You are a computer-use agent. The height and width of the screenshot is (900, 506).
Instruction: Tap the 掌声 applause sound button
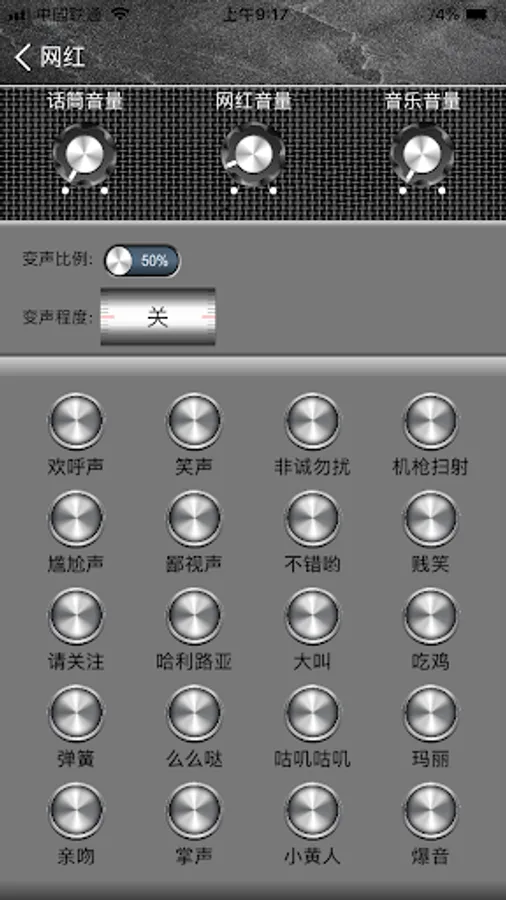click(194, 810)
